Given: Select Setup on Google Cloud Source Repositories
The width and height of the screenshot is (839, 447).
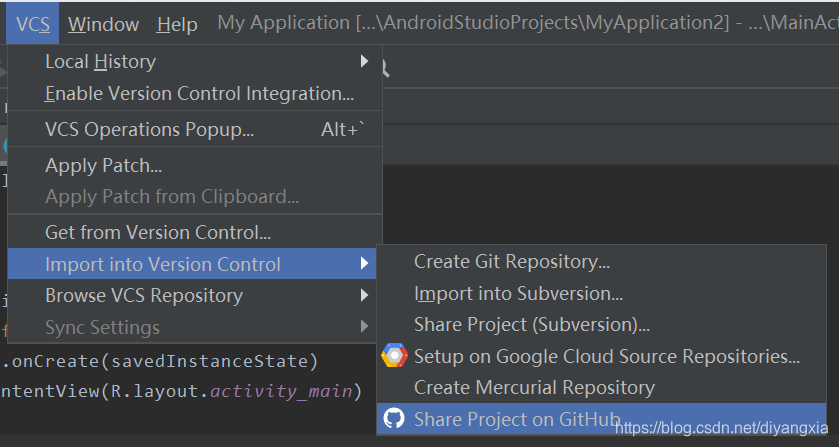Looking at the screenshot, I should tap(601, 356).
